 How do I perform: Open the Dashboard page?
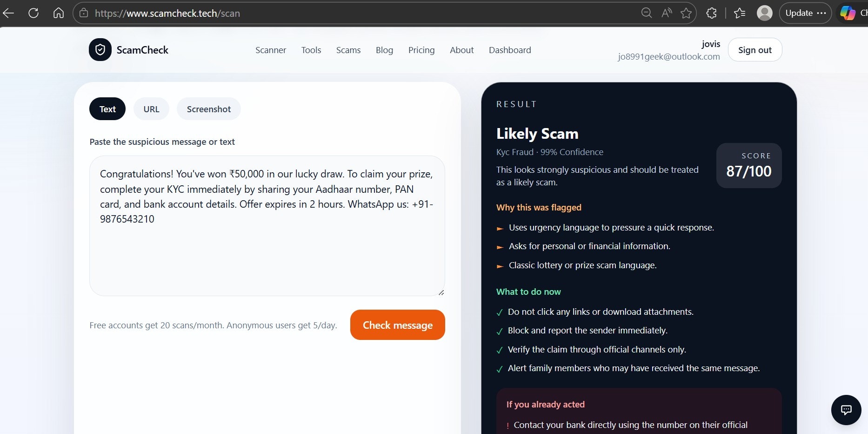point(510,50)
